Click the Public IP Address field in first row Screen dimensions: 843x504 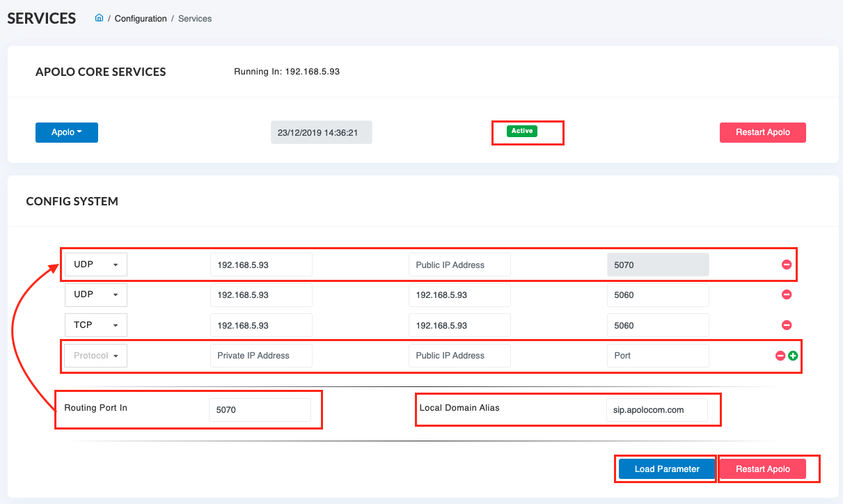[459, 265]
